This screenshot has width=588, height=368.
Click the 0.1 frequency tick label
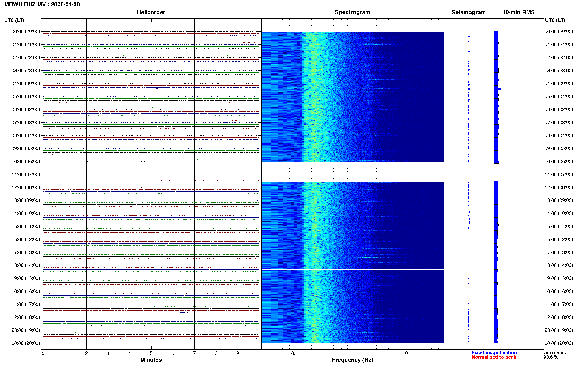coord(295,353)
